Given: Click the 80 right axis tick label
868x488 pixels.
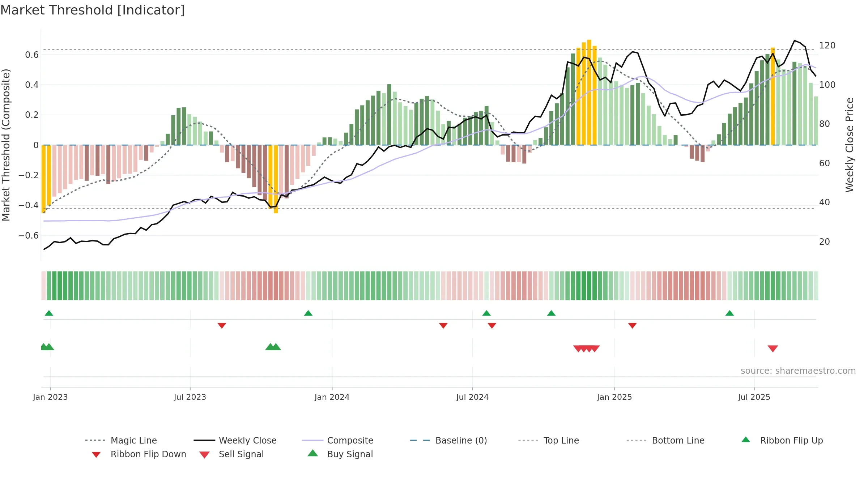Looking at the screenshot, I should point(825,124).
